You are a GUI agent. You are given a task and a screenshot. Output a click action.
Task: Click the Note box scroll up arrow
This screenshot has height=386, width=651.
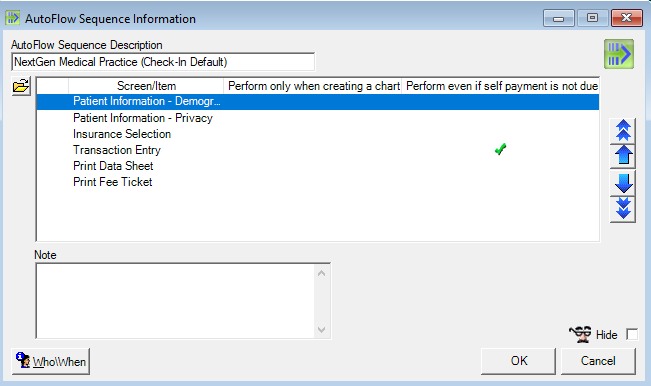point(321,273)
